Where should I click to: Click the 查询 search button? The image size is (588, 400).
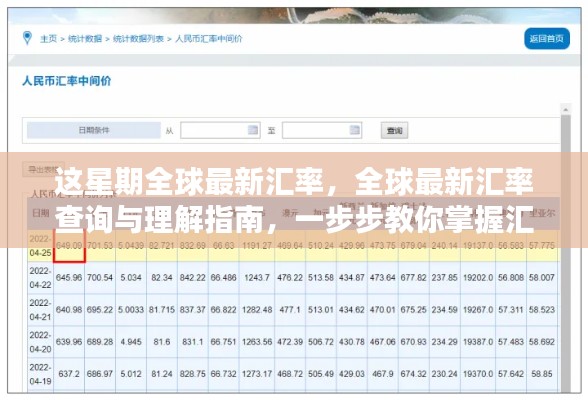click(394, 130)
